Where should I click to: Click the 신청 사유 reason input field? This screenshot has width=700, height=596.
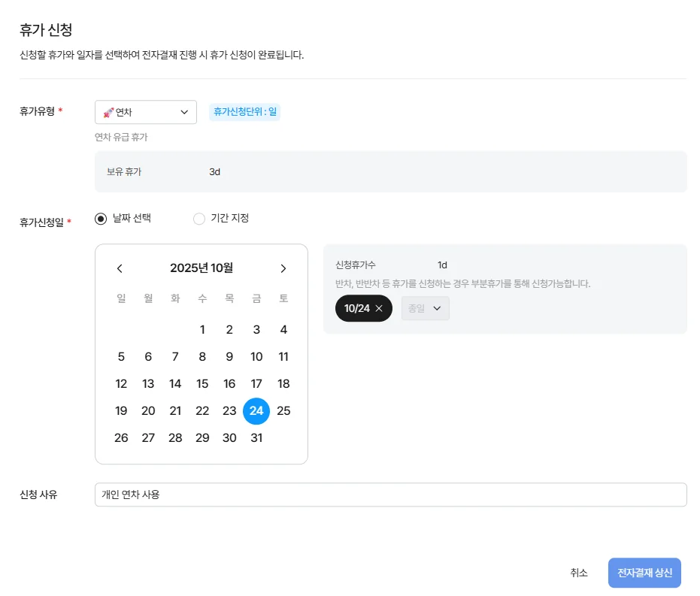tap(391, 495)
